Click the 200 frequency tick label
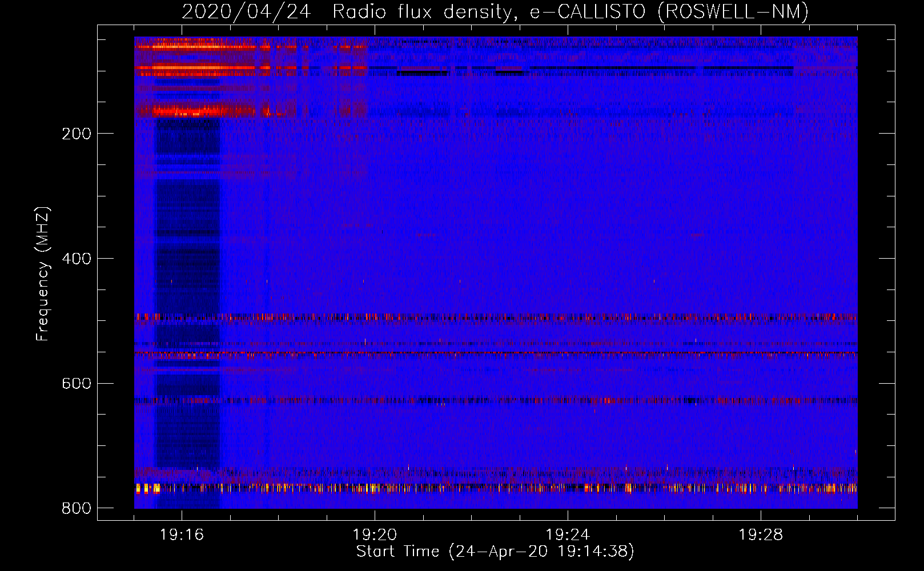Viewport: 924px width, 571px height. coord(77,134)
